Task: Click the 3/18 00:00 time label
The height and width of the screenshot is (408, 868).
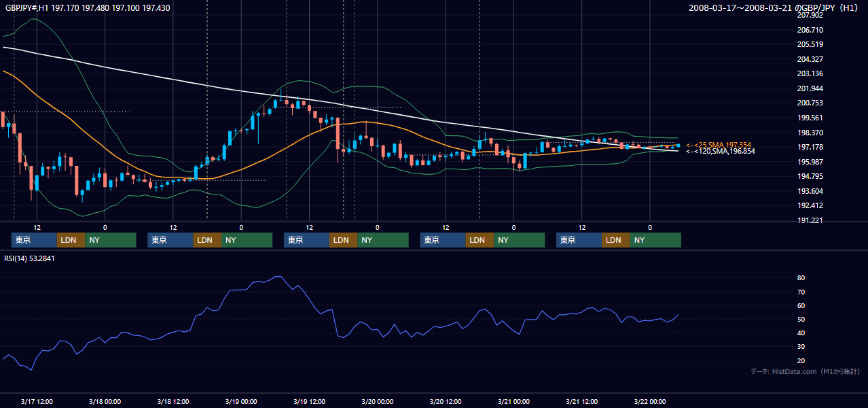Action: click(x=105, y=401)
